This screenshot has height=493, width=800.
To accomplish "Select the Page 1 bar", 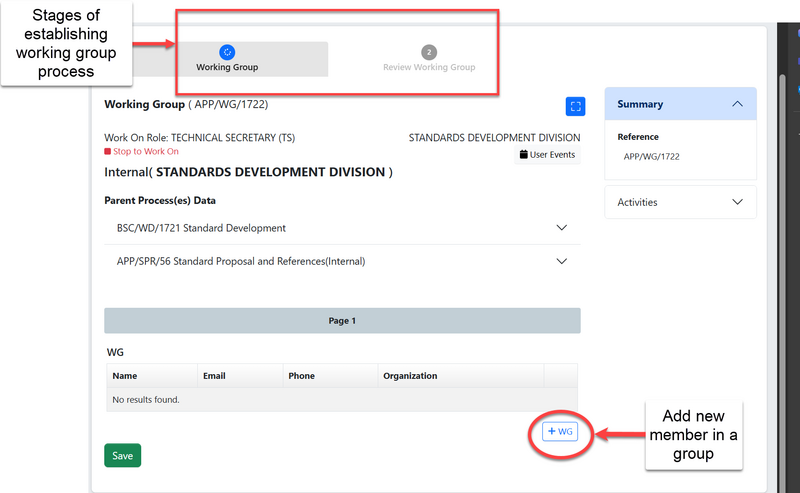I will tap(342, 321).
